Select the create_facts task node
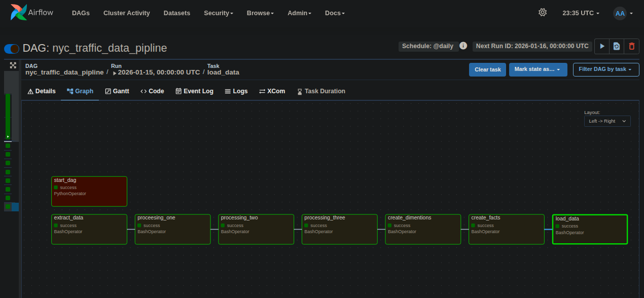The height and width of the screenshot is (298, 644). 506,229
